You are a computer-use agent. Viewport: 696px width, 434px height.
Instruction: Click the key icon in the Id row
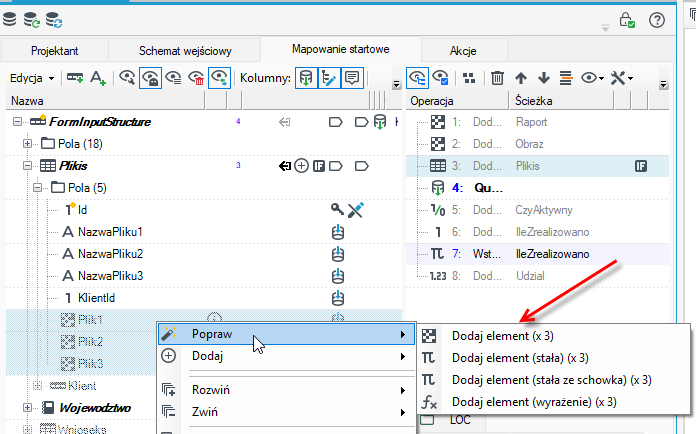[x=337, y=209]
